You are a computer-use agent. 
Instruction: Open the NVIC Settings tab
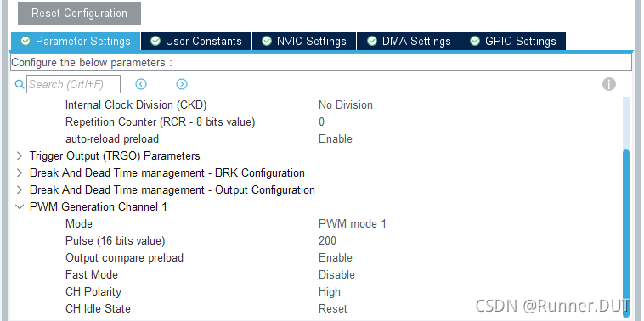(x=304, y=42)
